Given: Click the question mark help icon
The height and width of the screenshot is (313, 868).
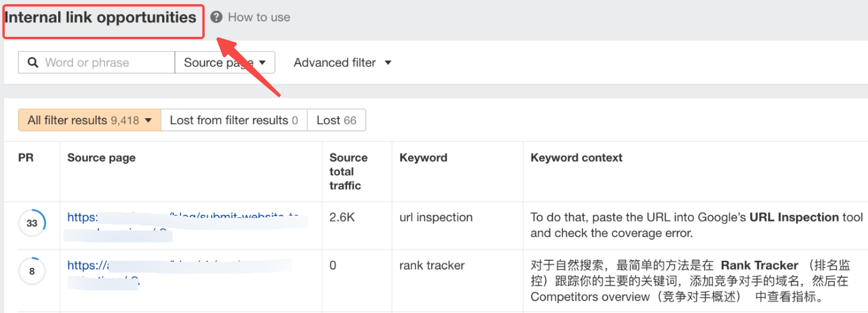Looking at the screenshot, I should pyautogui.click(x=217, y=17).
